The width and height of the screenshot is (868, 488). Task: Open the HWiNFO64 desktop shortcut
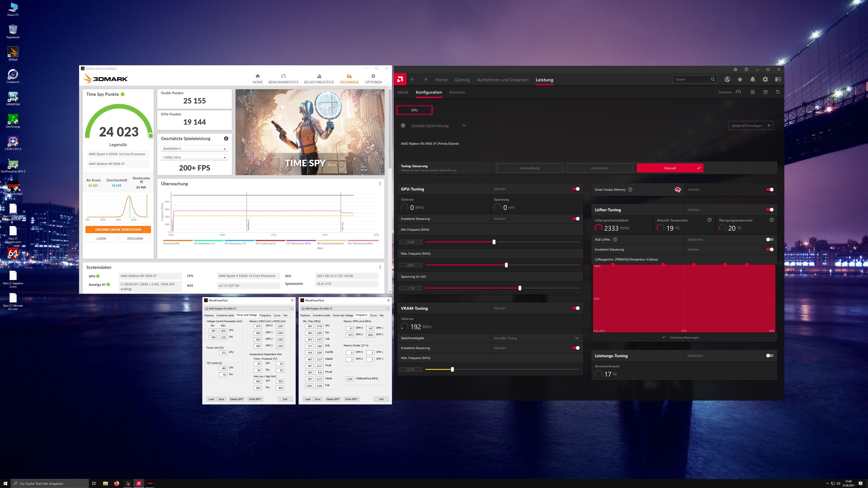tap(13, 98)
